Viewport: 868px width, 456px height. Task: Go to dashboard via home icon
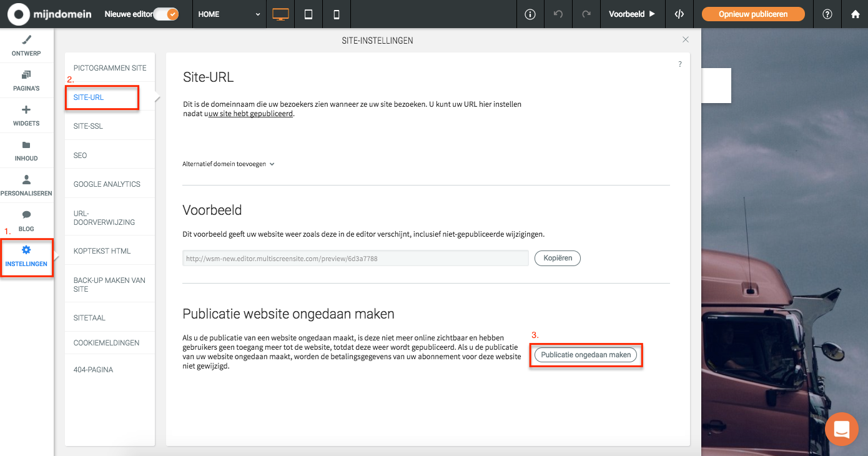(855, 14)
